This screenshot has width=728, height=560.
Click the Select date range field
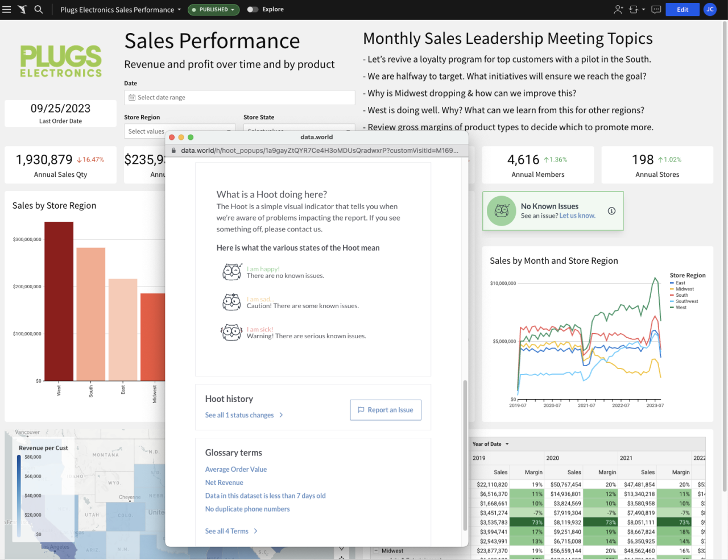[x=239, y=98]
